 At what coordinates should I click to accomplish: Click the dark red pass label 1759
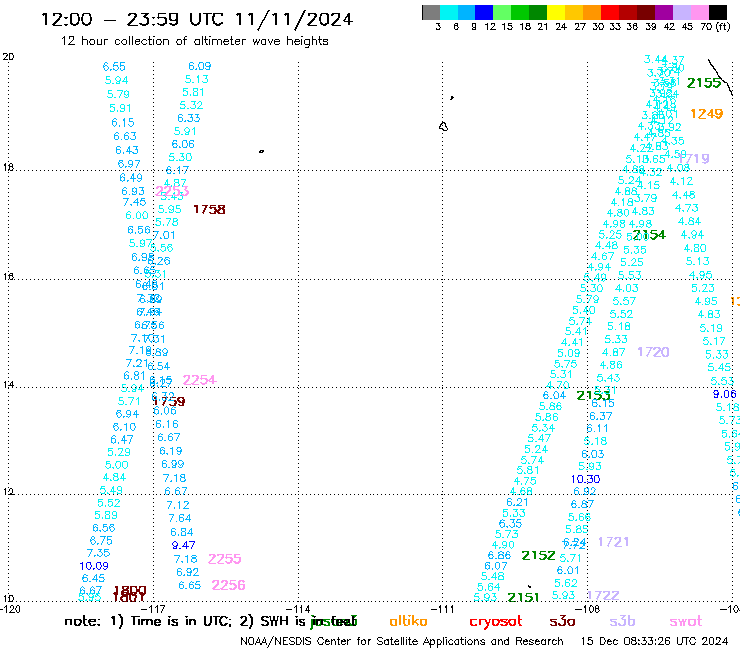(x=169, y=402)
